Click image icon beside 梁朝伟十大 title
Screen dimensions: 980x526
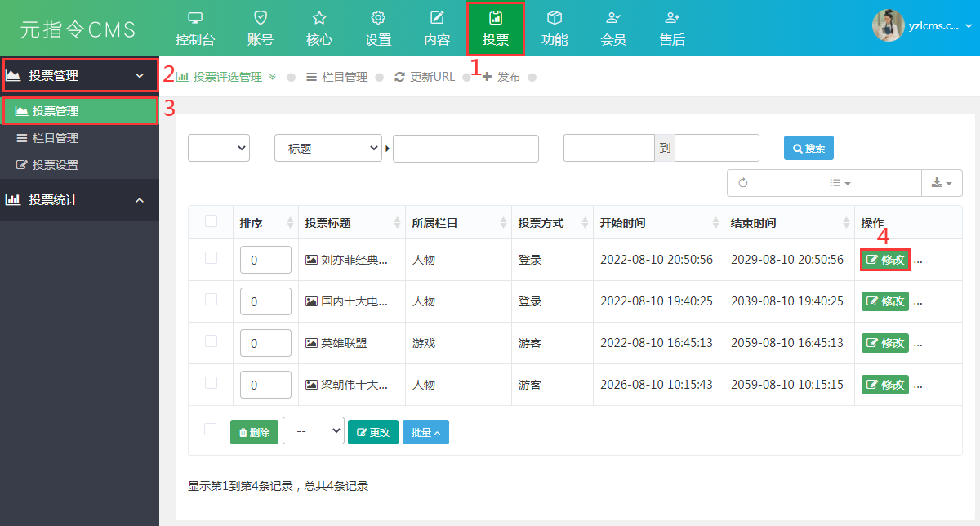point(311,385)
